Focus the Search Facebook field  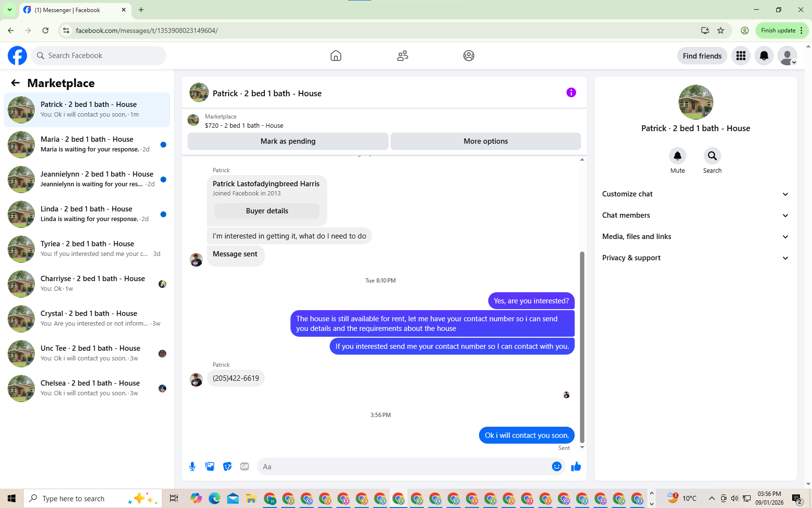[x=99, y=56]
